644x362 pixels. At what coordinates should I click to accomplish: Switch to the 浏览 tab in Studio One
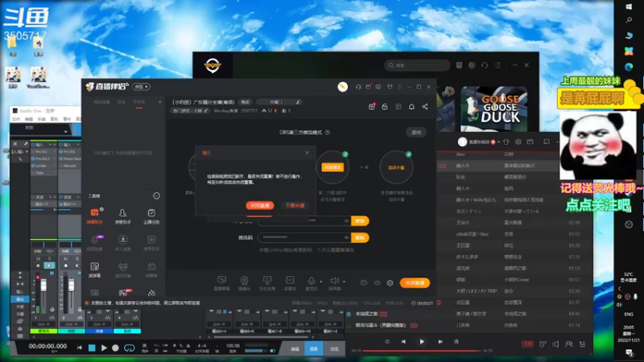[334, 349]
